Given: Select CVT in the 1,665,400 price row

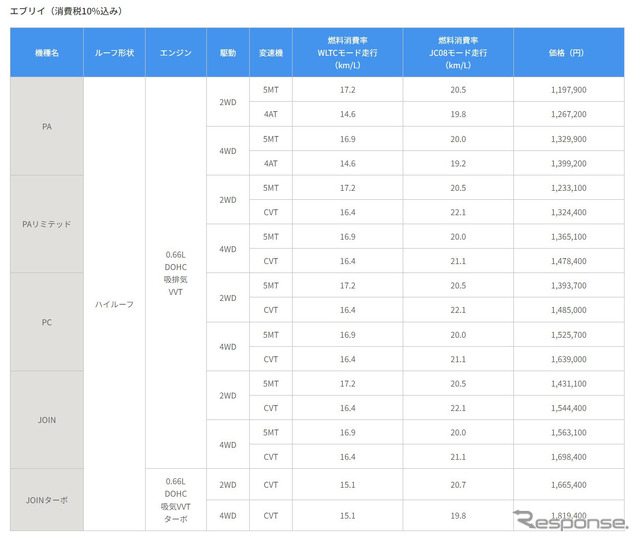Looking at the screenshot, I should click(271, 485).
